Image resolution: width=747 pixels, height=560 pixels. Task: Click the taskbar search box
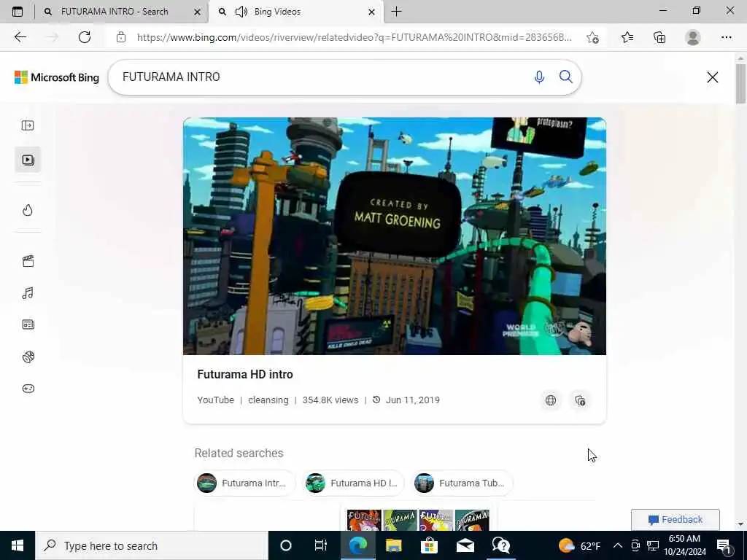[152, 545]
